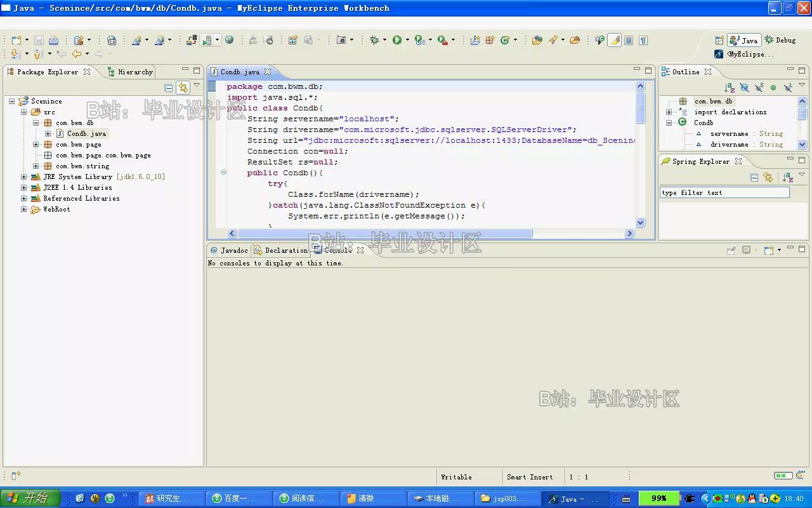Click the capture screenshot camera icon
Image resolution: width=812 pixels, height=508 pixels.
(341, 40)
